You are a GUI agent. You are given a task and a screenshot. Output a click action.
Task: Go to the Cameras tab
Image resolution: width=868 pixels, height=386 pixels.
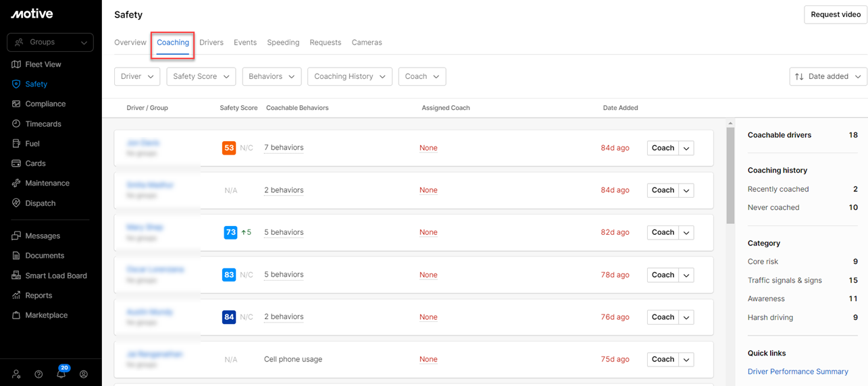(367, 43)
